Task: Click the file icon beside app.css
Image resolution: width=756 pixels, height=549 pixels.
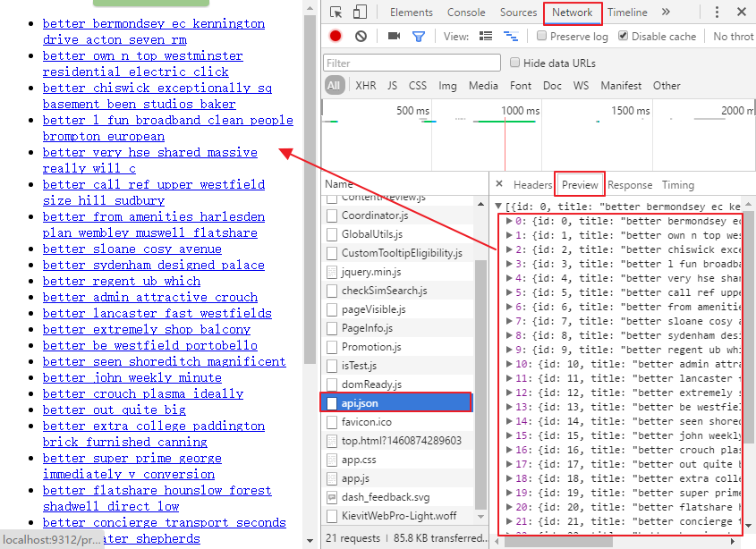Action: (332, 460)
